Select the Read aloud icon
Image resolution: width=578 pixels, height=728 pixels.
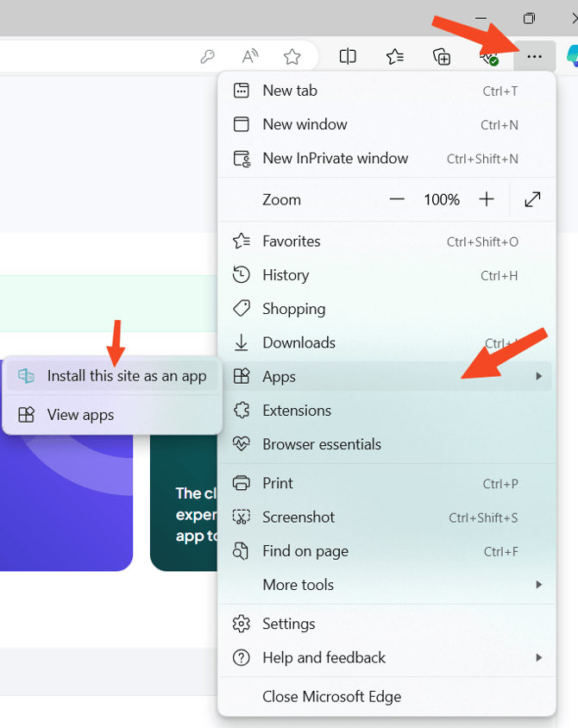tap(249, 56)
